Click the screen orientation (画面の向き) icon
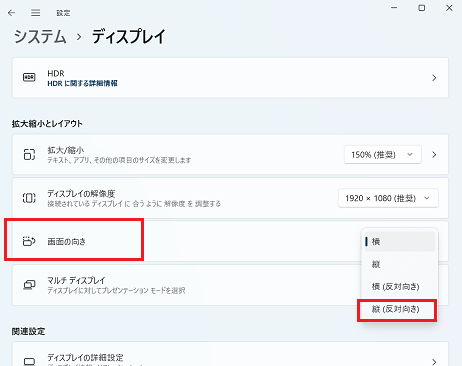This screenshot has height=366, width=462. point(29,241)
